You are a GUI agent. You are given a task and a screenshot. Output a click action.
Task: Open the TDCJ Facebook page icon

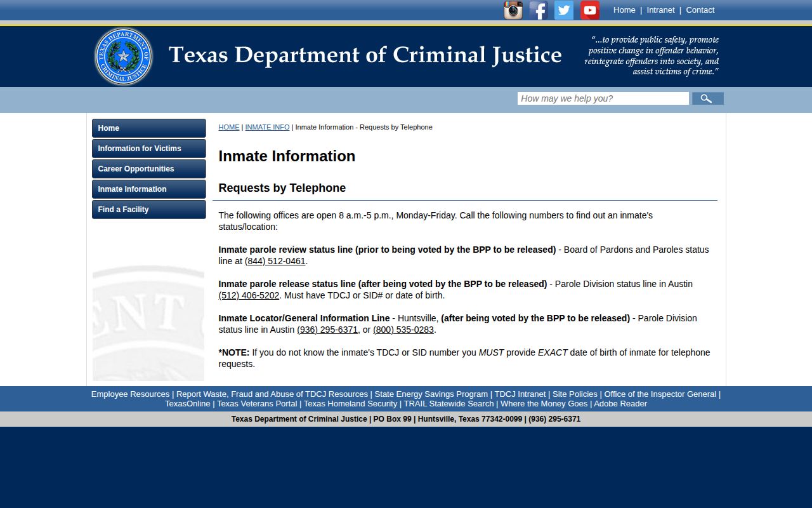pyautogui.click(x=539, y=10)
